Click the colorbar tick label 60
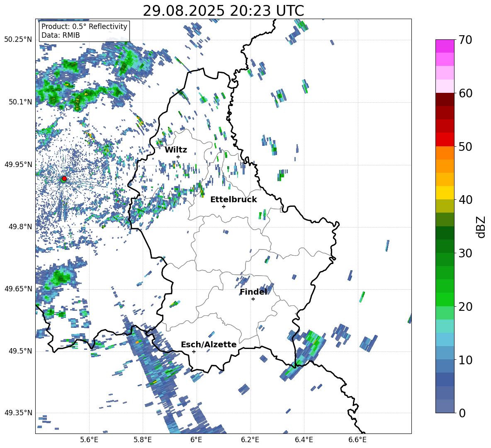 coord(465,93)
